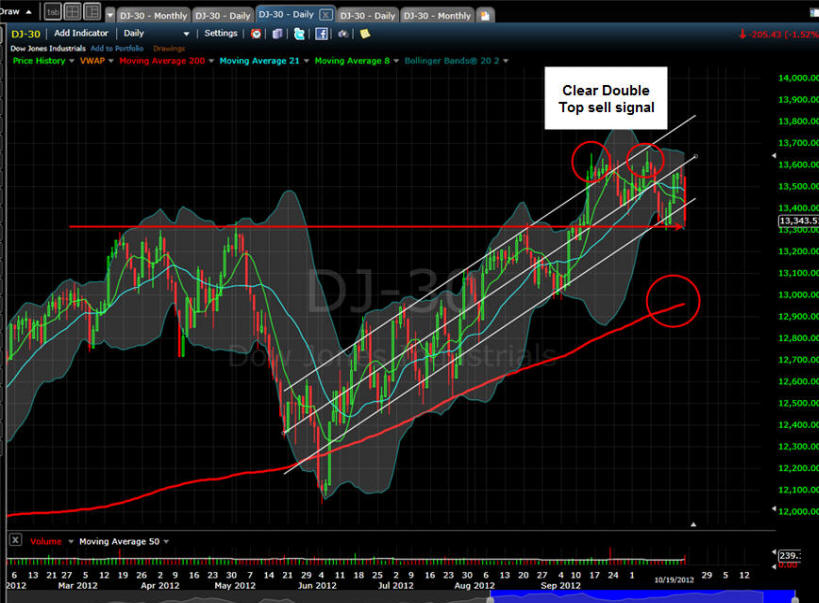
Task: Grab the left handle of the blue navigator range
Action: (x=490, y=599)
